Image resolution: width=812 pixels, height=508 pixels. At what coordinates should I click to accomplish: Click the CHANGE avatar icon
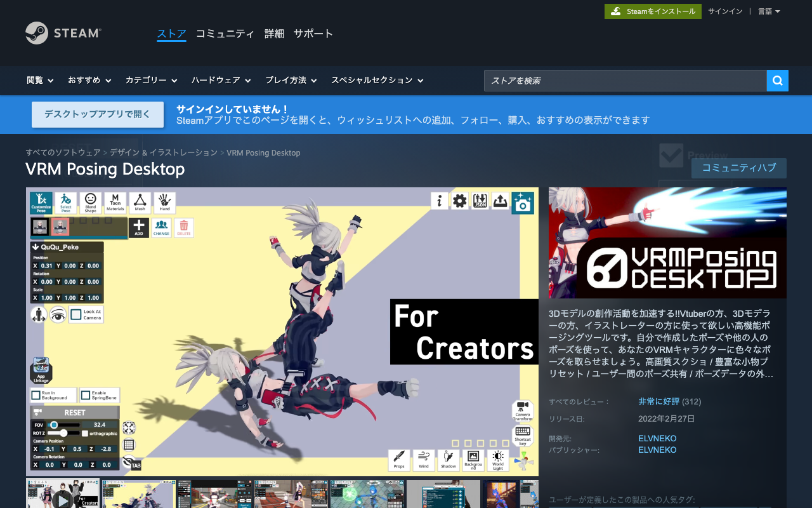[x=161, y=227]
